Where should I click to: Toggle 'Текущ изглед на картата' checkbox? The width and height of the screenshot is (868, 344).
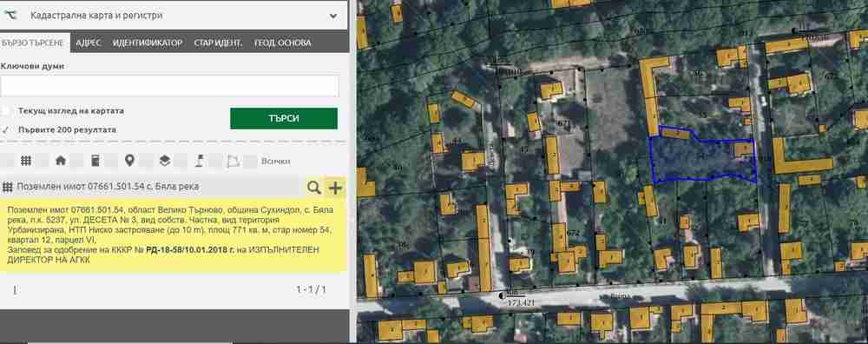pos(5,111)
